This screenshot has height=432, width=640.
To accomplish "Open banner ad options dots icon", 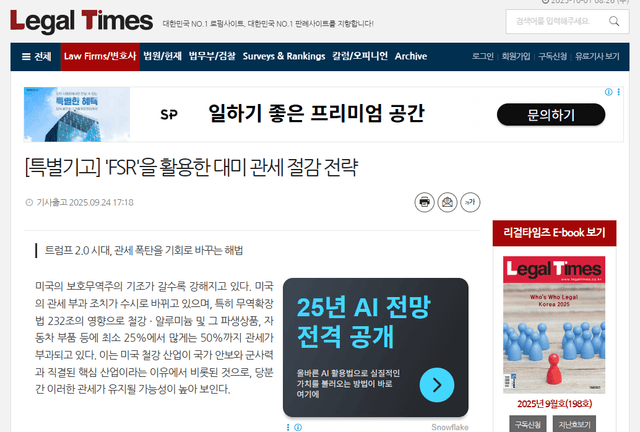I will (618, 92).
